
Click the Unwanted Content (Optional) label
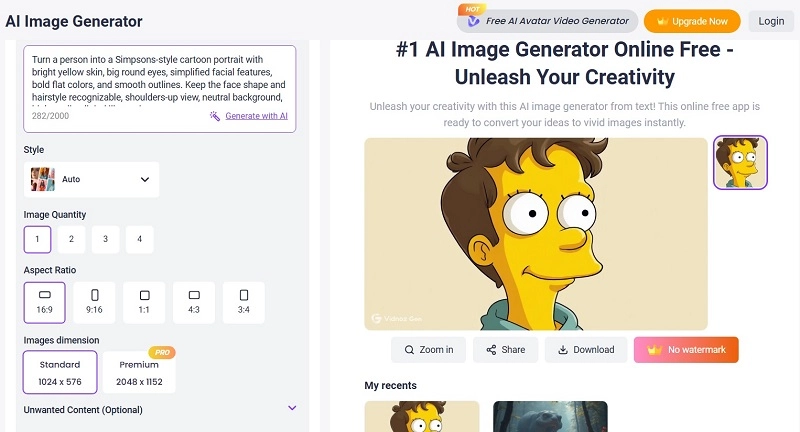(83, 410)
